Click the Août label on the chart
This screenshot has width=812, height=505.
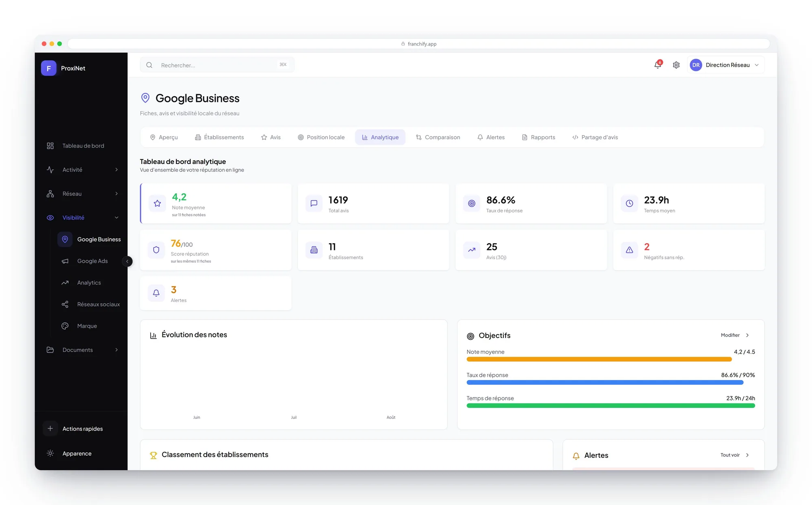click(x=391, y=417)
